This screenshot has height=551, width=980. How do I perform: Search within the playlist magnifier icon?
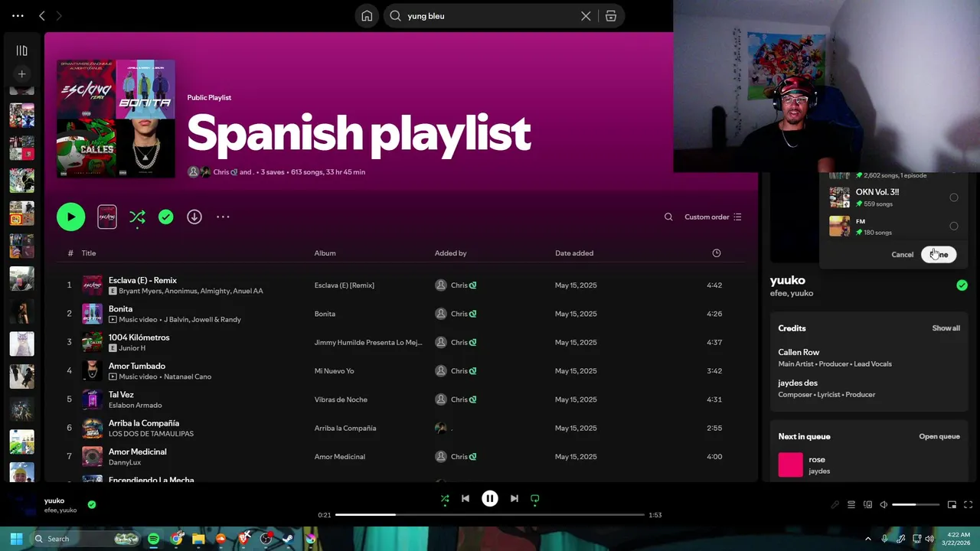click(668, 217)
